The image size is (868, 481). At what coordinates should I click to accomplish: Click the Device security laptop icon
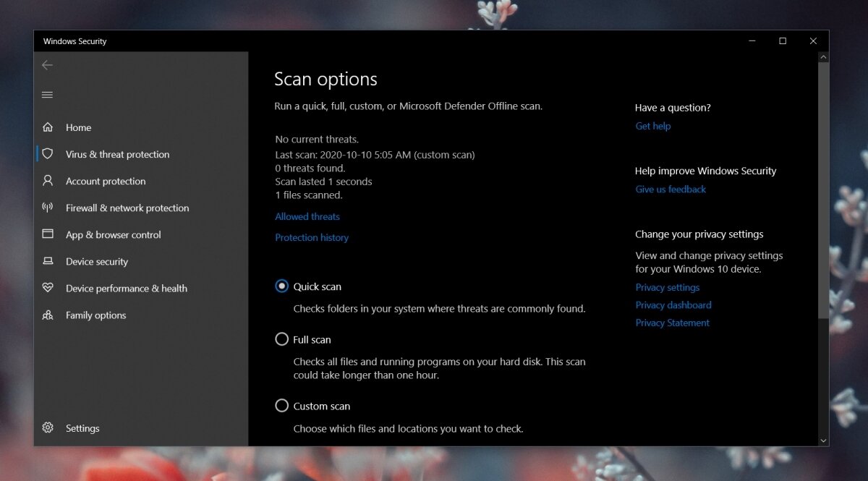[x=48, y=261]
